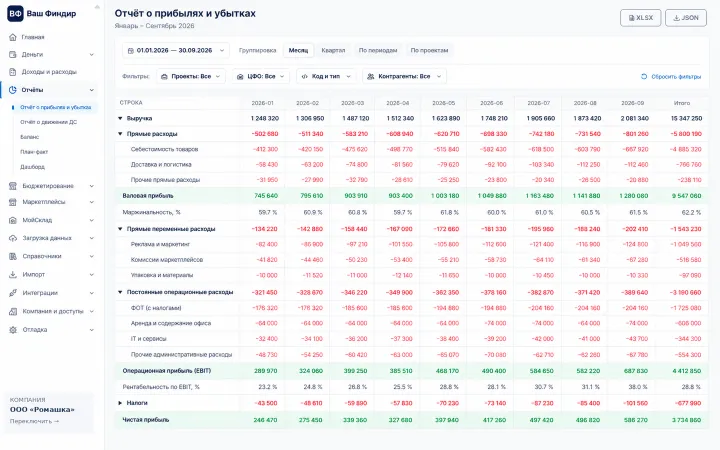Expand the Деньги menu chevron

pyautogui.click(x=91, y=55)
